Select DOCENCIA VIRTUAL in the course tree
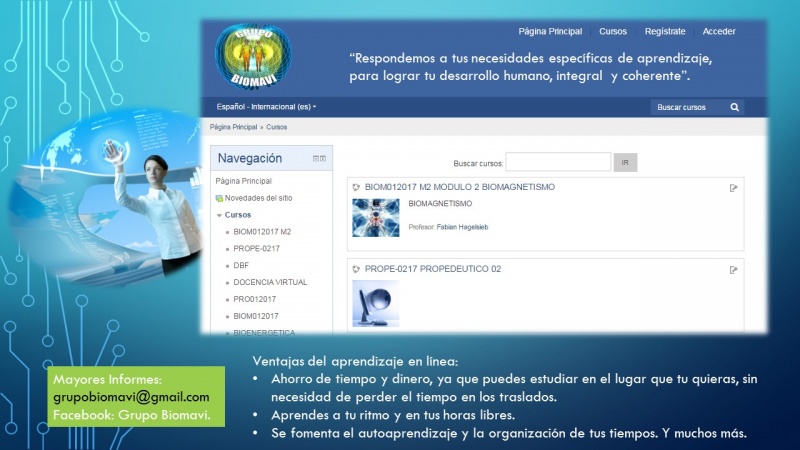Screen dimensions: 800x450 [x=270, y=282]
